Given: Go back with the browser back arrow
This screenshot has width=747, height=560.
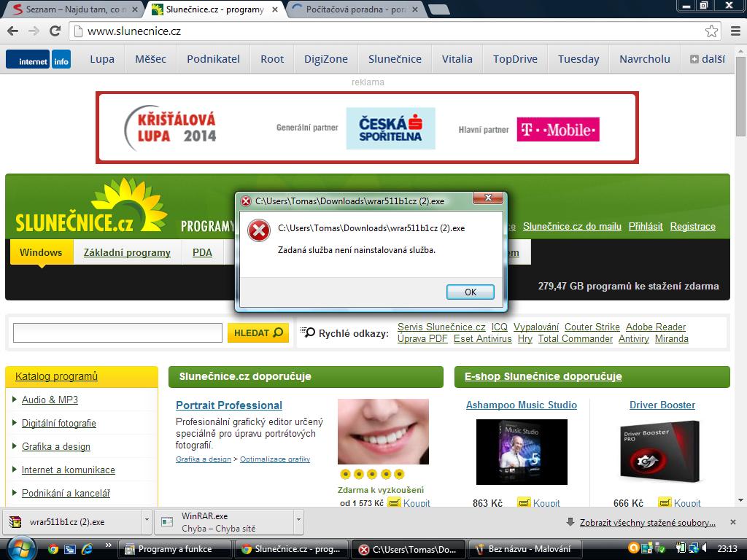Looking at the screenshot, I should (x=13, y=31).
